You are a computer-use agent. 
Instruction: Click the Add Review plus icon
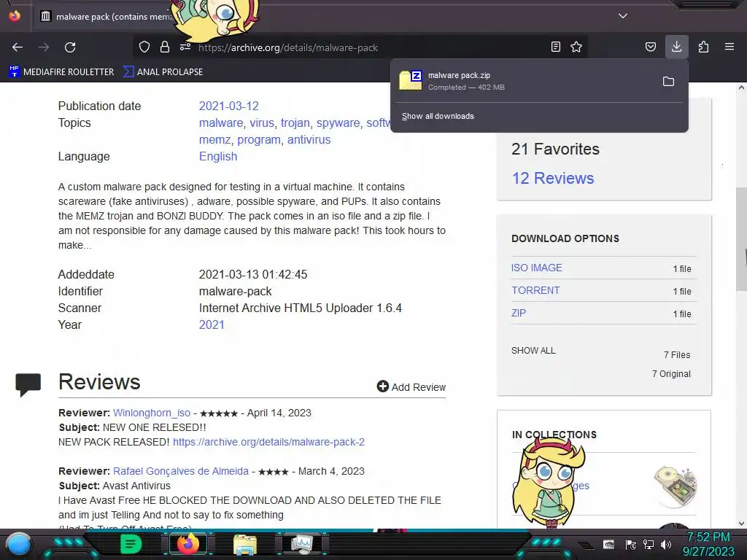(382, 386)
